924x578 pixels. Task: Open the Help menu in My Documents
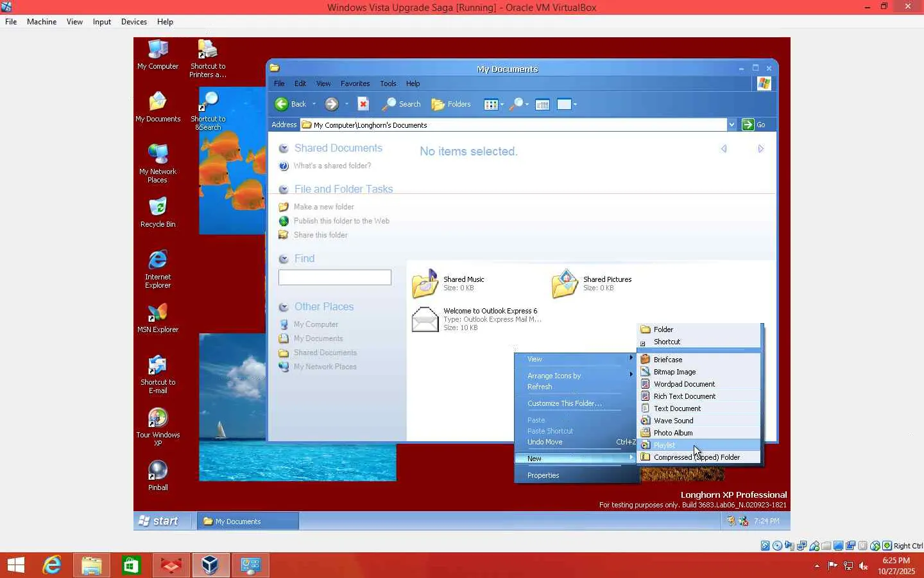tap(413, 83)
